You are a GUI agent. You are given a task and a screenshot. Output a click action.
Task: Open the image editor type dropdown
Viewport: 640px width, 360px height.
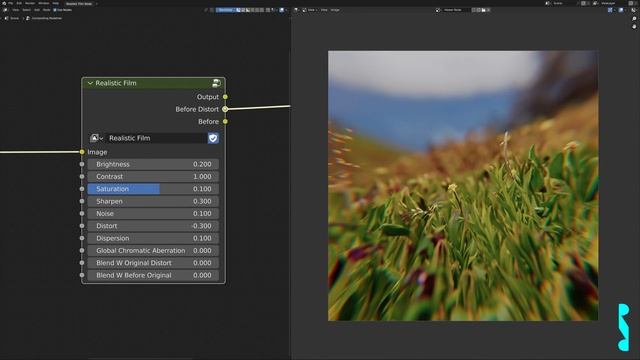[296, 10]
